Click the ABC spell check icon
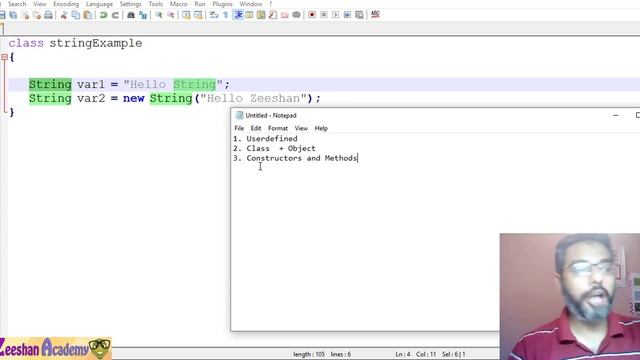 tap(375, 15)
